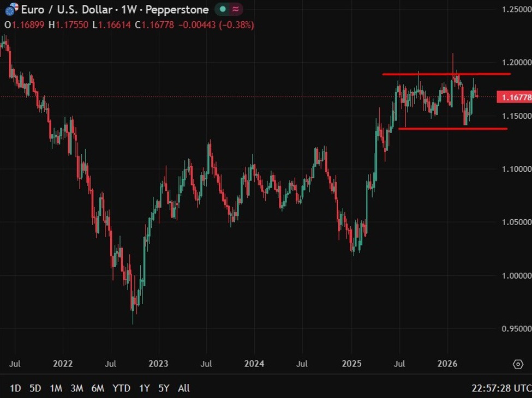532x398 pixels.
Task: Show All available history
Action: [x=184, y=388]
